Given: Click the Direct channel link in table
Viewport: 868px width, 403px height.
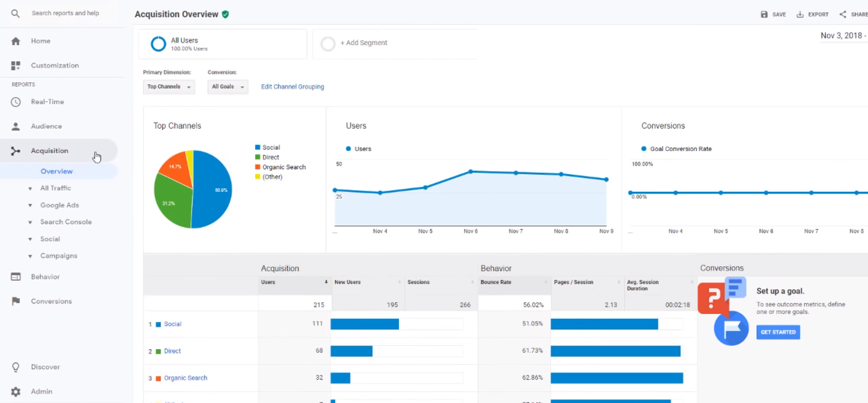Looking at the screenshot, I should 173,351.
